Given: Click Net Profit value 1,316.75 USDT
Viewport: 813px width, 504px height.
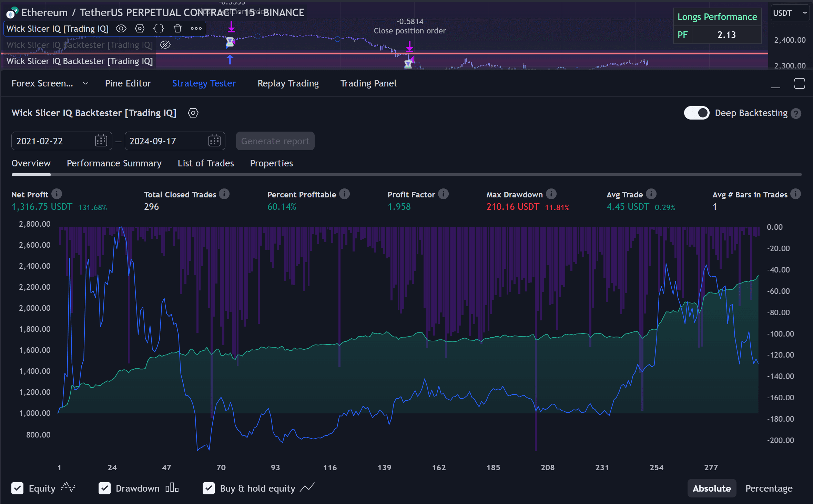Looking at the screenshot, I should click(42, 207).
